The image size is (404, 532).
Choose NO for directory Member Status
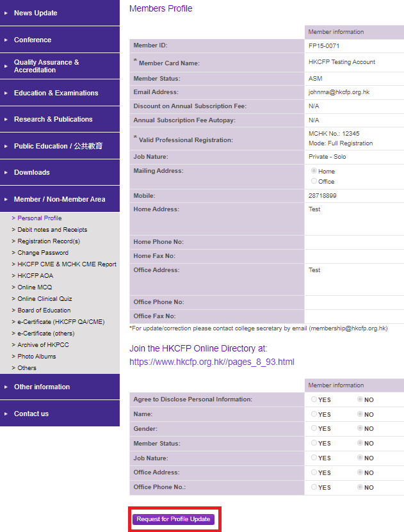click(360, 443)
